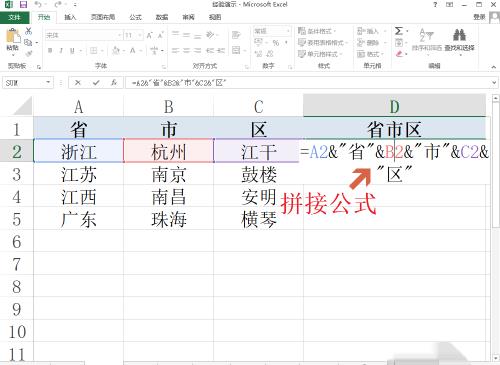Open Cell Styles menu (单元格样式)
Viewport: 500px width, 365px height.
(x=320, y=54)
